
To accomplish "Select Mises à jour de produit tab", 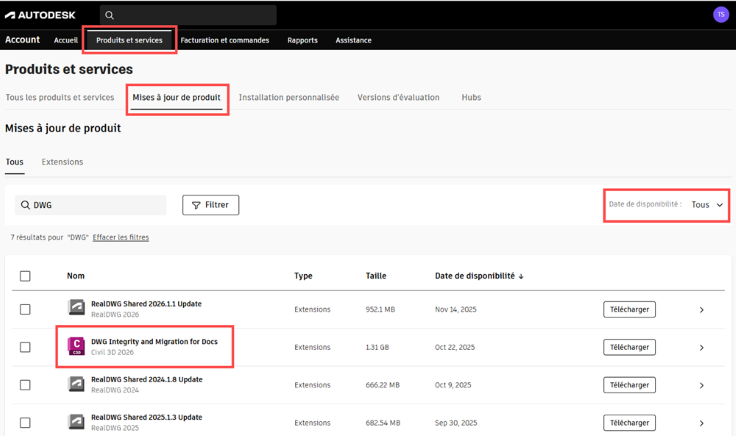I will click(176, 98).
